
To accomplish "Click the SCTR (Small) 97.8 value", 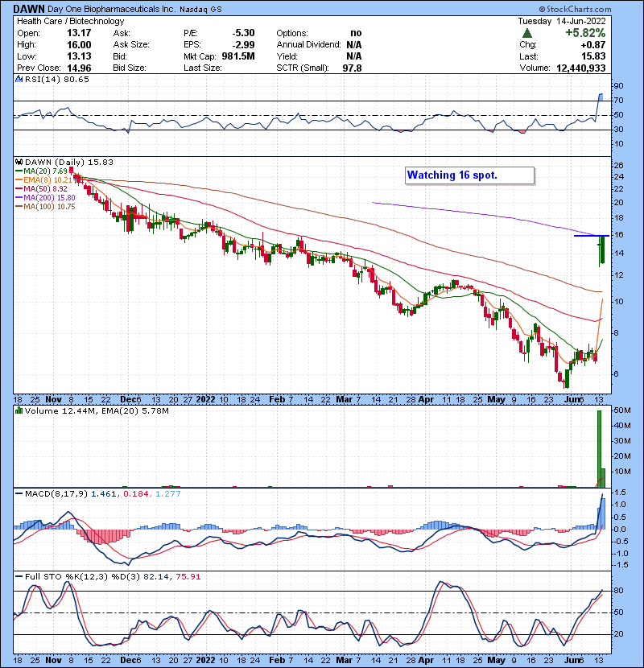I will [352, 68].
